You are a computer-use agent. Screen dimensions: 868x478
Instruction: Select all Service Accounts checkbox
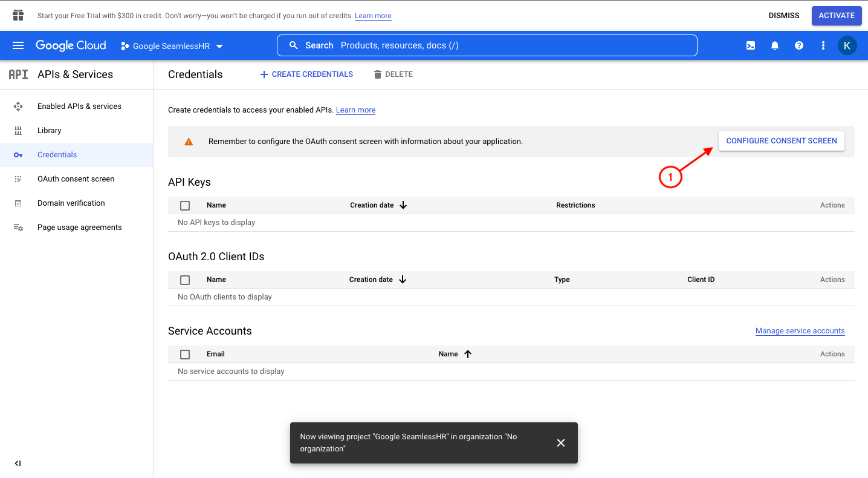click(185, 355)
